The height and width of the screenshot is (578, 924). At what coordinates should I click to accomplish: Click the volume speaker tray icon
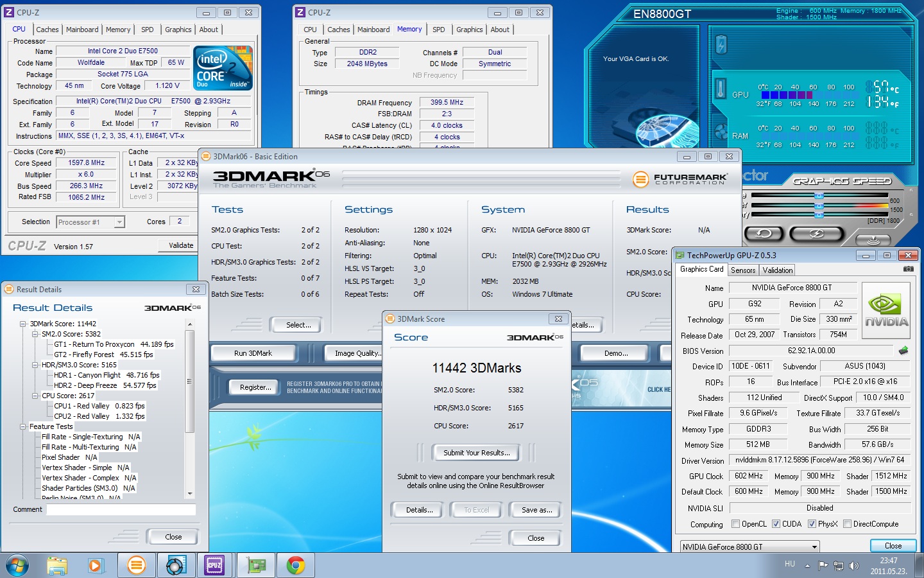[x=853, y=566]
